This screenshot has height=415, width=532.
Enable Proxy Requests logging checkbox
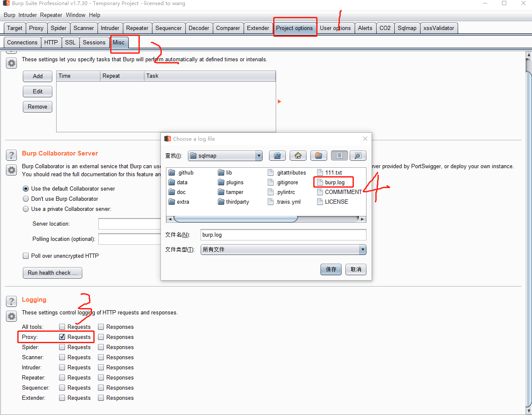tap(62, 337)
